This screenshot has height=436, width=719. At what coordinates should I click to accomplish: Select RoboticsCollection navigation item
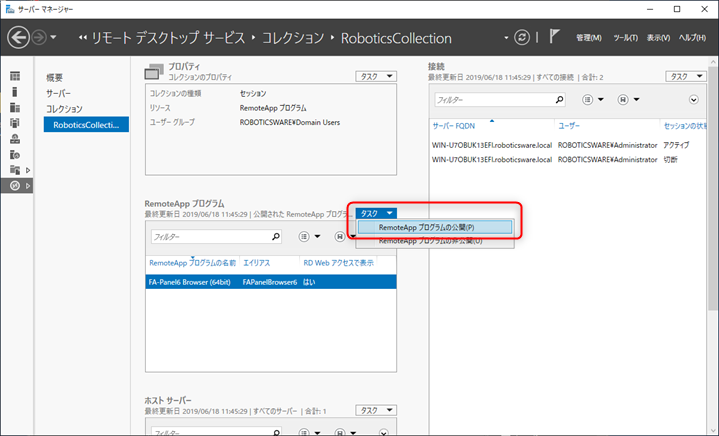[86, 125]
